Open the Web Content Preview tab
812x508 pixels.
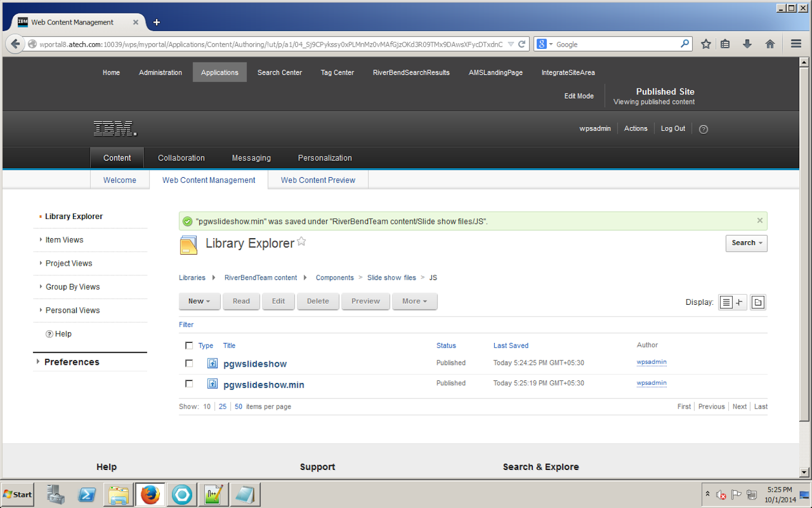pos(318,180)
